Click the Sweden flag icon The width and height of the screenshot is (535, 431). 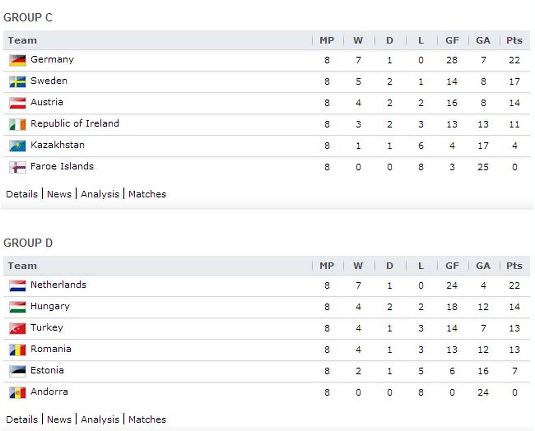pos(17,82)
